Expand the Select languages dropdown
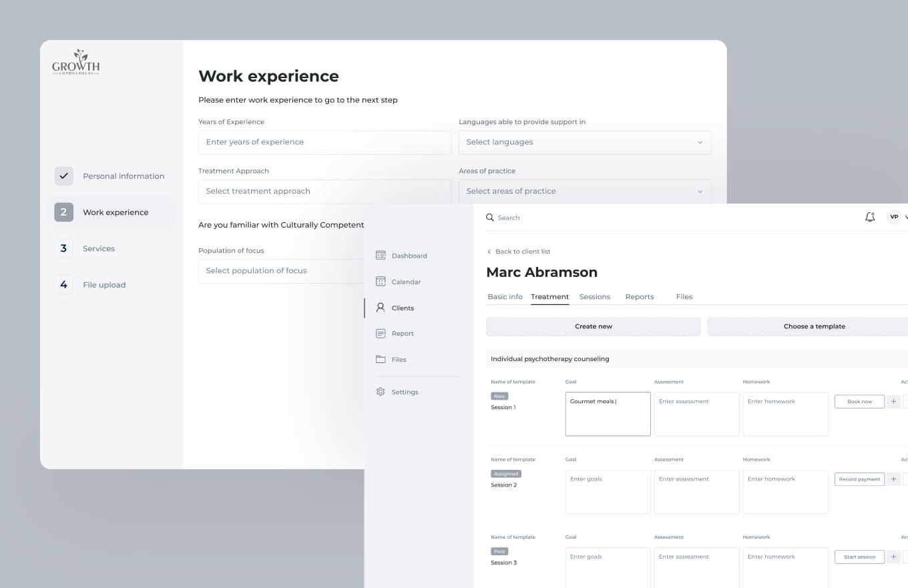The width and height of the screenshot is (908, 588). point(584,142)
